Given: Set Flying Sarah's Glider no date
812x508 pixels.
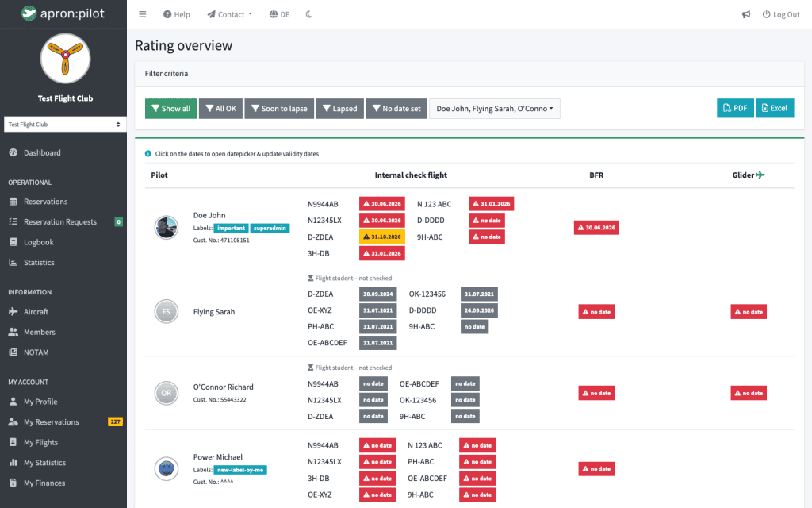Looking at the screenshot, I should pyautogui.click(x=749, y=311).
